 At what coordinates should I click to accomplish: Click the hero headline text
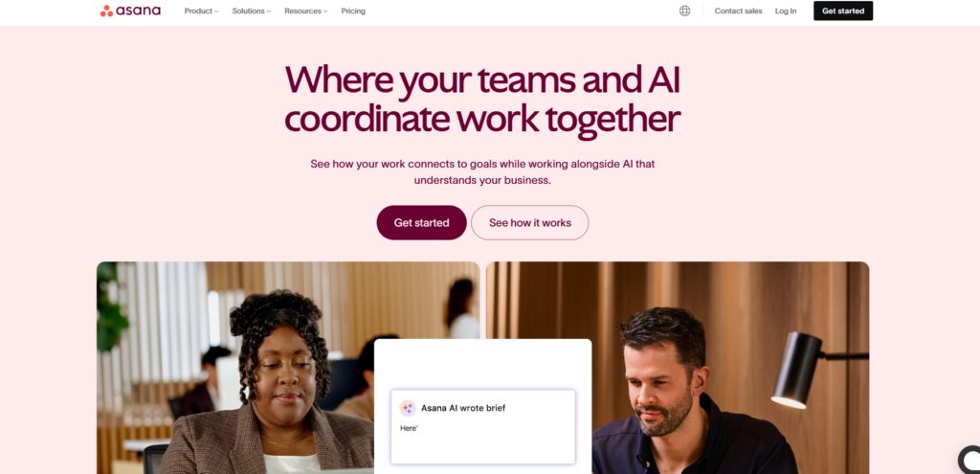(x=482, y=100)
